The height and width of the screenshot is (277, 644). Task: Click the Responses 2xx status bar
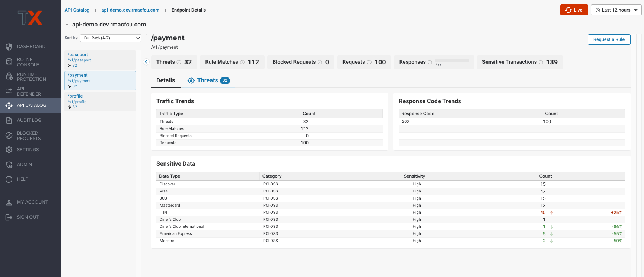[452, 60]
